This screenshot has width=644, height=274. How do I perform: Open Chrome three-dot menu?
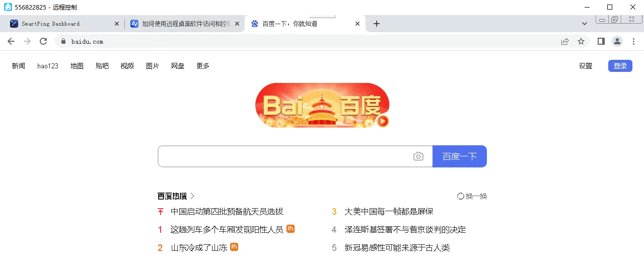tap(633, 41)
